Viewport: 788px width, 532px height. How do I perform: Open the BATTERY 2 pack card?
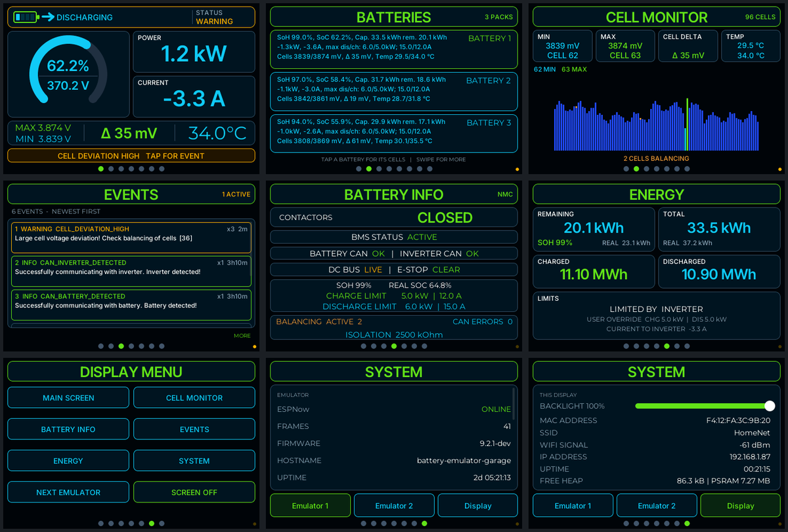pyautogui.click(x=394, y=91)
